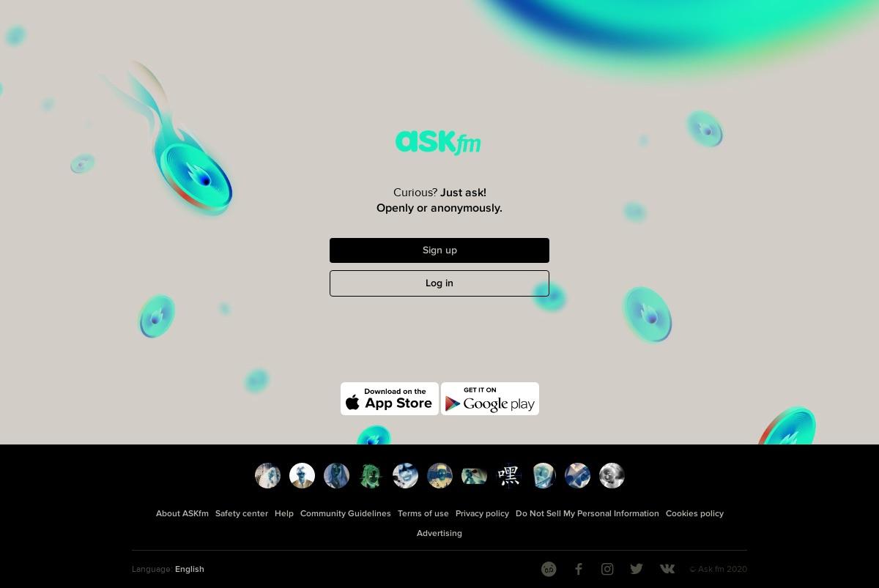
Task: Open the VK social icon
Action: click(667, 569)
